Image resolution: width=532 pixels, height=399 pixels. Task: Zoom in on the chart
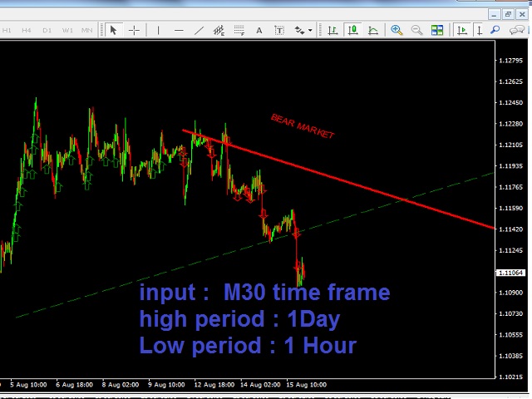(397, 30)
